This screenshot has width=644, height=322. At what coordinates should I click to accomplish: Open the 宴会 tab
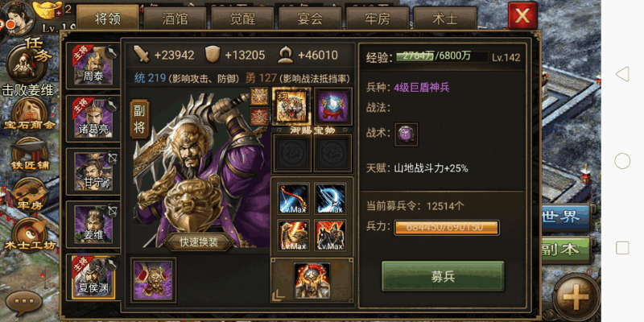coord(310,19)
